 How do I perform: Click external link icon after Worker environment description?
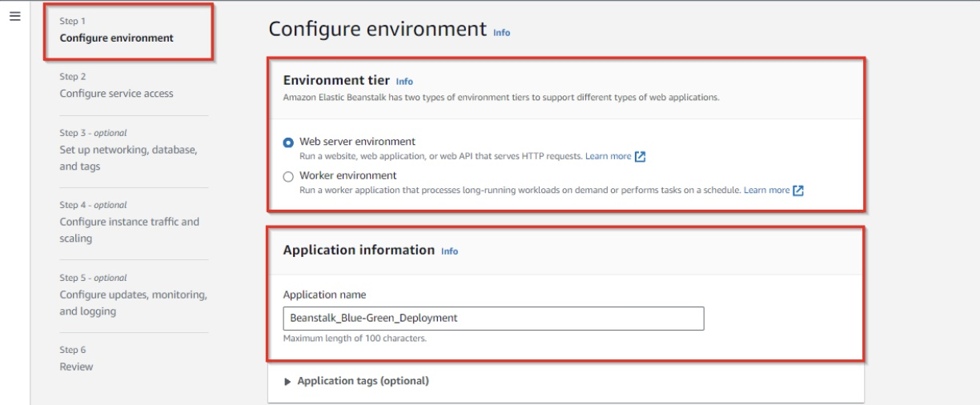798,190
